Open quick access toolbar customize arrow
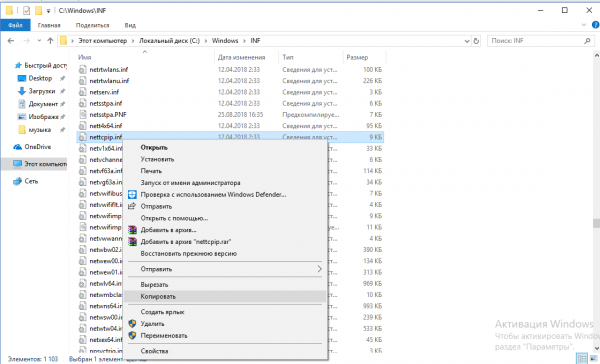The image size is (600, 364). click(x=48, y=11)
